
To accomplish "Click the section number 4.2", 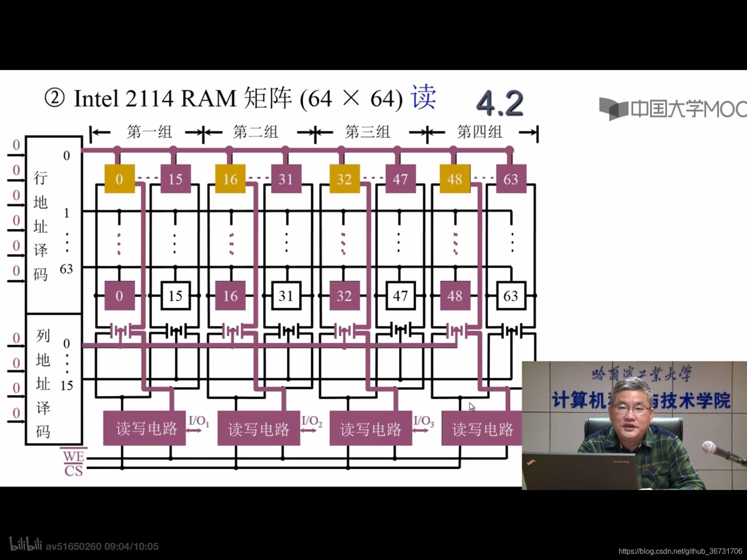I will point(500,103).
